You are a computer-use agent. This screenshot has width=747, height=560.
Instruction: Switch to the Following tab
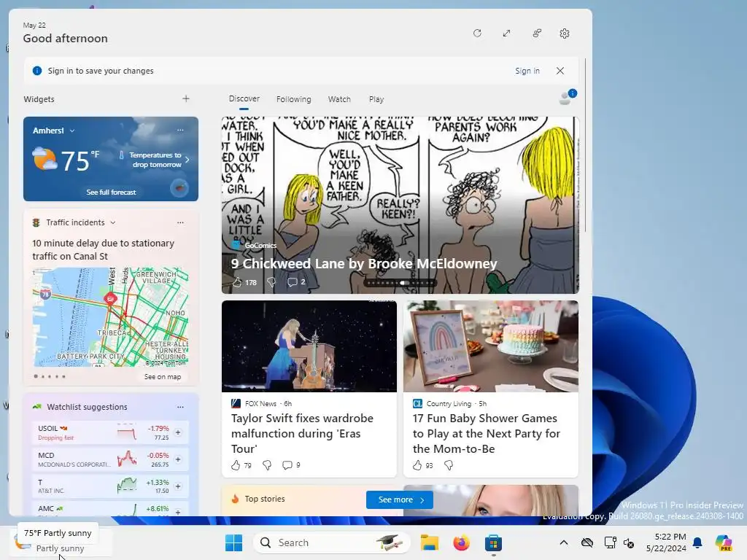click(293, 99)
